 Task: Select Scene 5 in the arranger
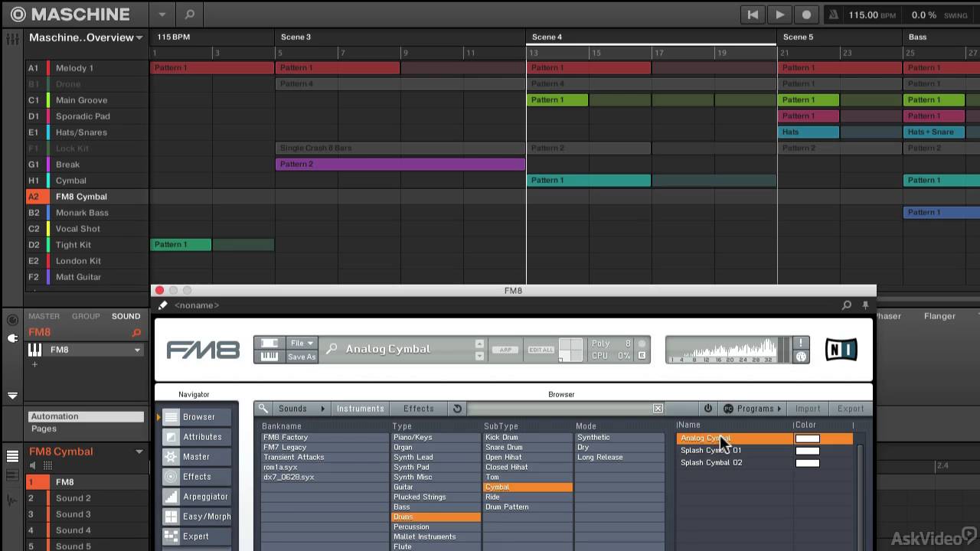[840, 37]
